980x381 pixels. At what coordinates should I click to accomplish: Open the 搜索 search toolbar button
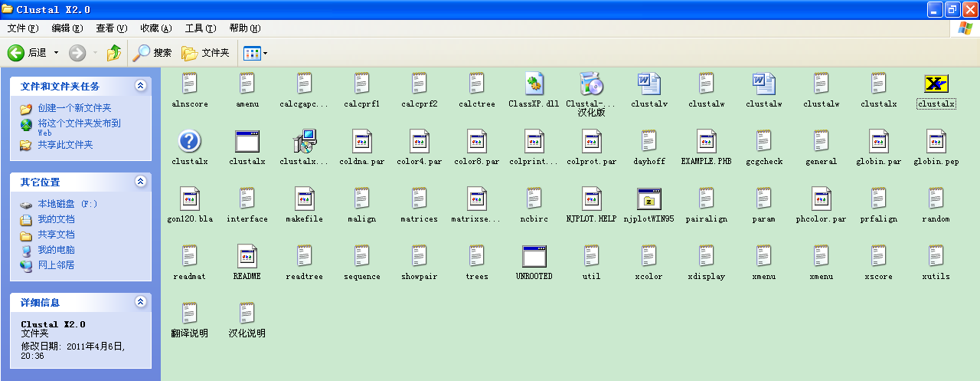click(x=152, y=53)
